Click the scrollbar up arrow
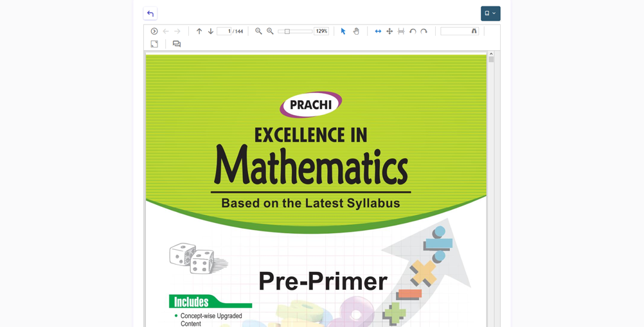 click(x=491, y=54)
